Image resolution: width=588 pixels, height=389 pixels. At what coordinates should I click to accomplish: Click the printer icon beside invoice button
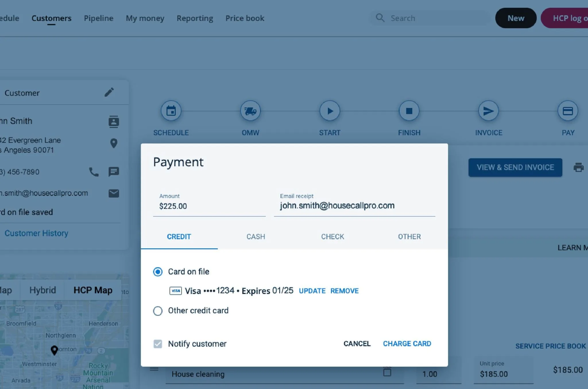[578, 167]
